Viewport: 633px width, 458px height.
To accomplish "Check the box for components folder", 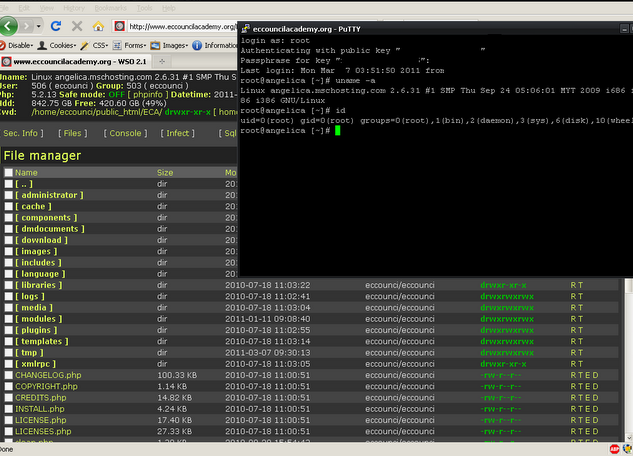I will (x=8, y=218).
